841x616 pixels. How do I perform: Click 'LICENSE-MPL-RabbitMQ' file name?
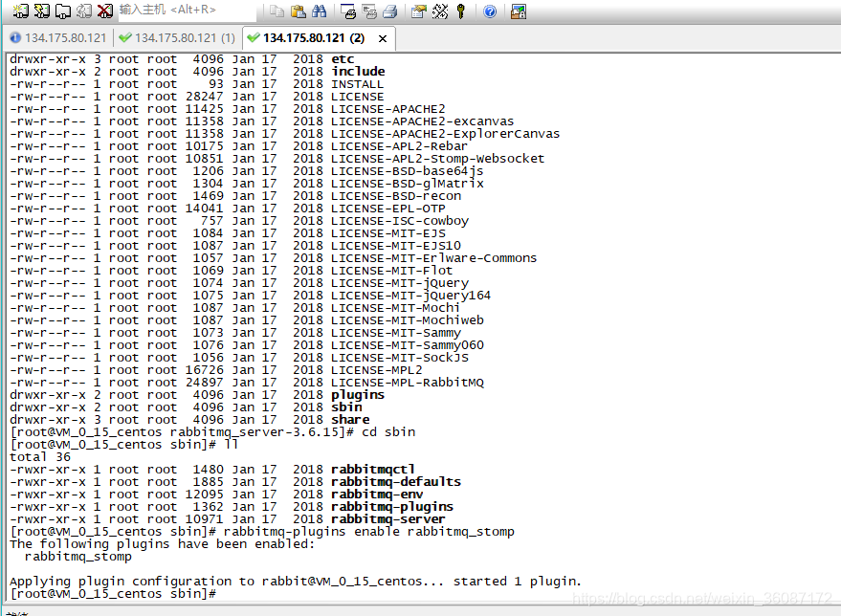(407, 383)
